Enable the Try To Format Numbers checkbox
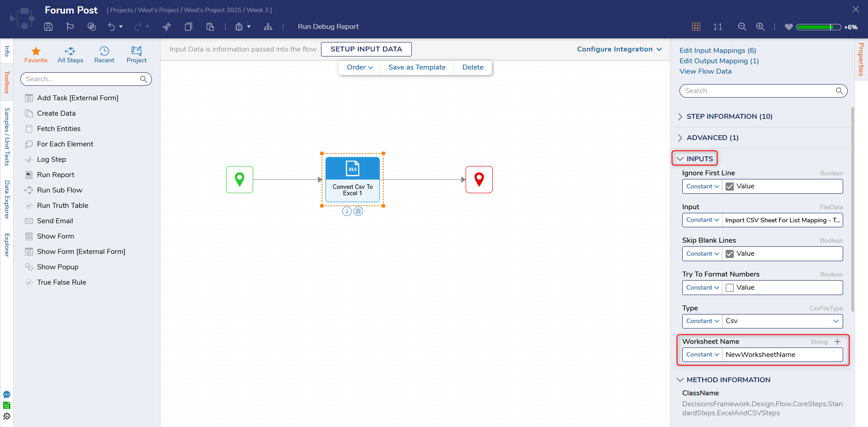The height and width of the screenshot is (427, 868). click(730, 288)
